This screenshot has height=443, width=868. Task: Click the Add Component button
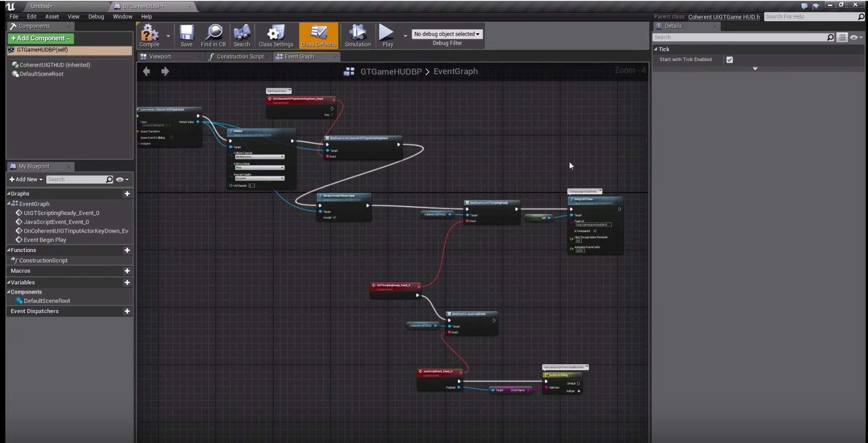(40, 38)
